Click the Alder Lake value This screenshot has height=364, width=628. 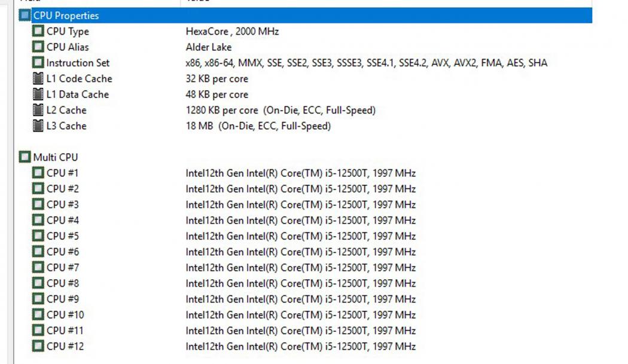coord(209,47)
